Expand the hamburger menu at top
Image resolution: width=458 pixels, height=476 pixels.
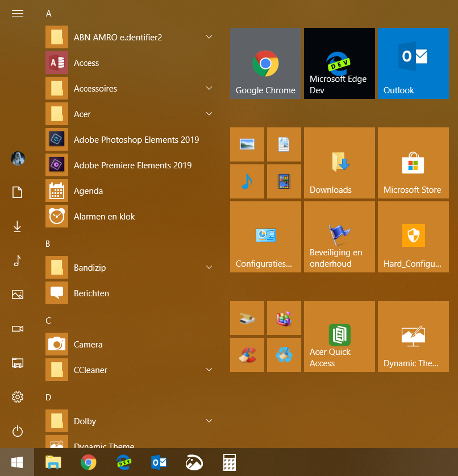click(18, 13)
